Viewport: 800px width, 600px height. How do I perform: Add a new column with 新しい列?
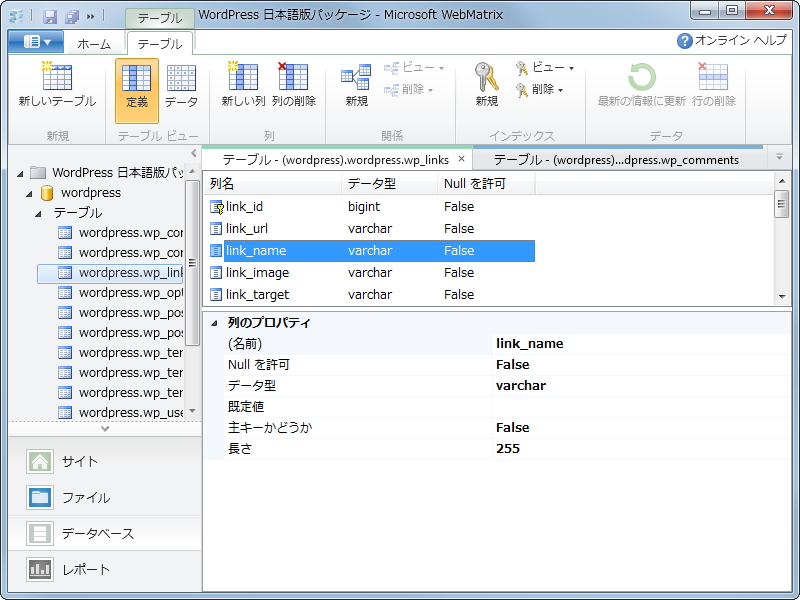coord(243,84)
